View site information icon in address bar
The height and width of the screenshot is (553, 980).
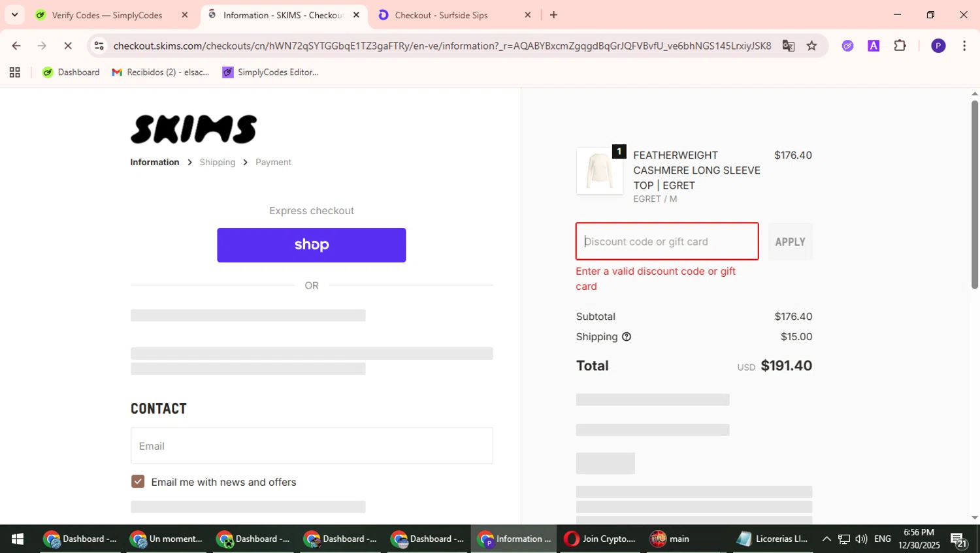coord(99,46)
